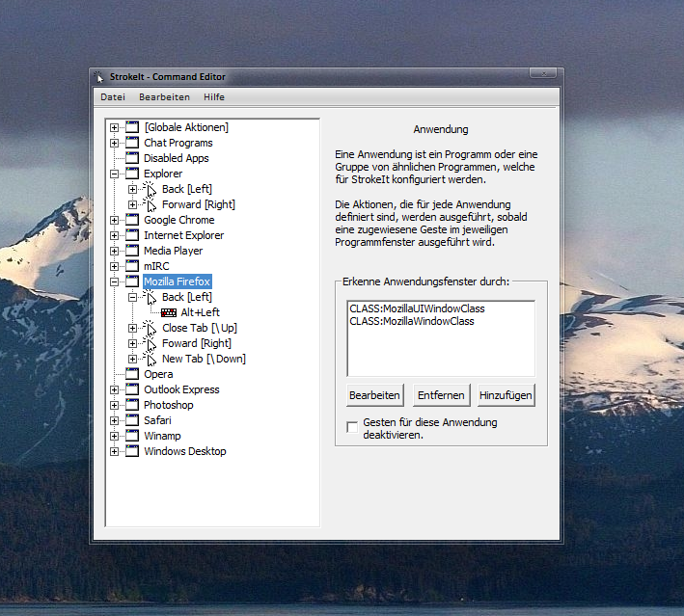
Task: Select the Winamp tree label
Action: point(162,437)
